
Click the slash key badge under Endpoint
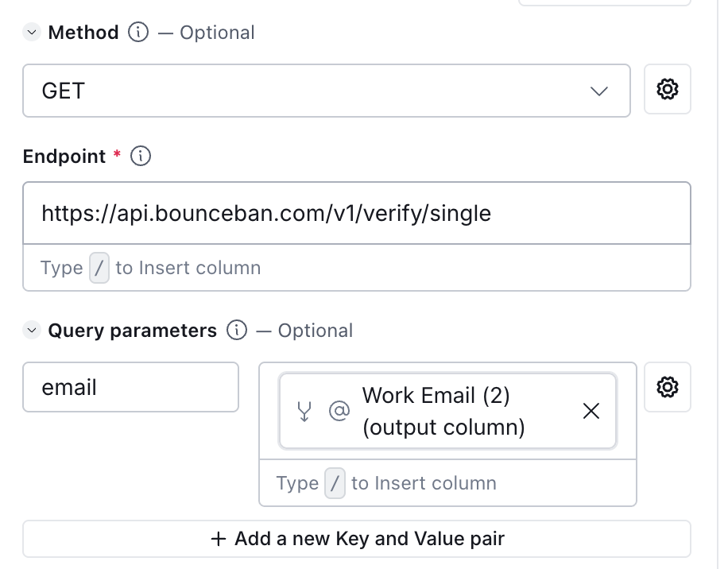tap(99, 269)
